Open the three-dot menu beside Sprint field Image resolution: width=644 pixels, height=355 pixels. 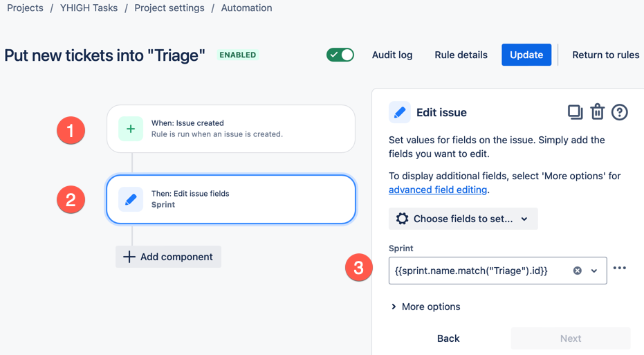(x=619, y=268)
